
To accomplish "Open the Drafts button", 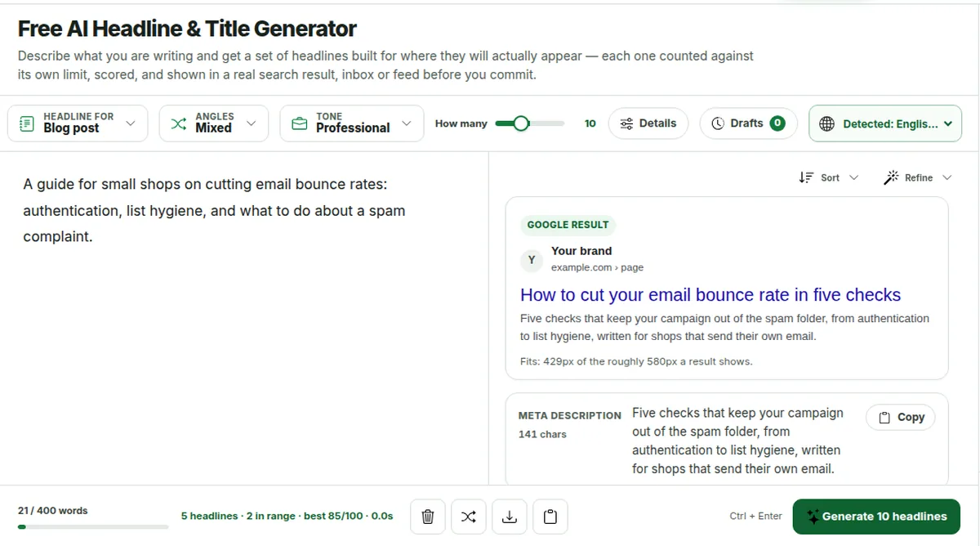I will coord(749,123).
